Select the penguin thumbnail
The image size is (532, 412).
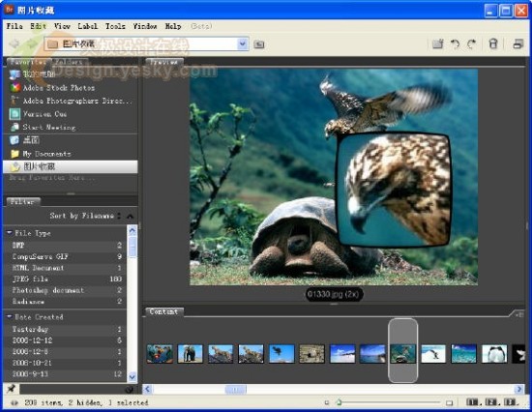click(x=494, y=354)
